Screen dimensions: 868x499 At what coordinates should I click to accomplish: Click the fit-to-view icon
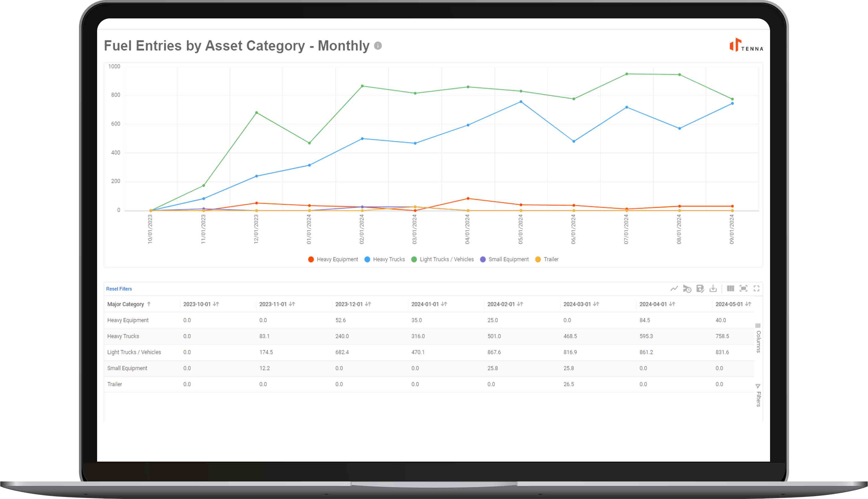pyautogui.click(x=744, y=289)
